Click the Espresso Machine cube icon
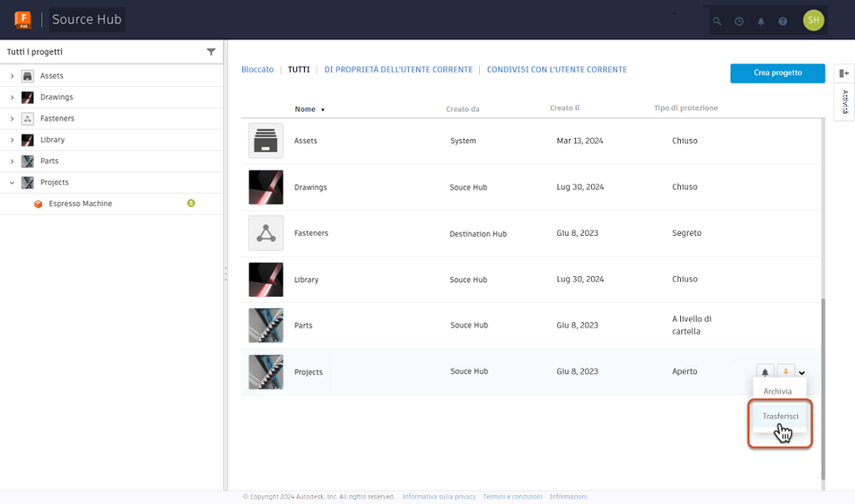The image size is (855, 504). (x=38, y=204)
